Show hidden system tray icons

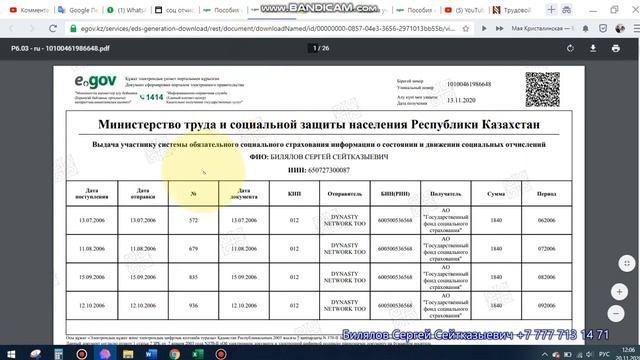(544, 354)
